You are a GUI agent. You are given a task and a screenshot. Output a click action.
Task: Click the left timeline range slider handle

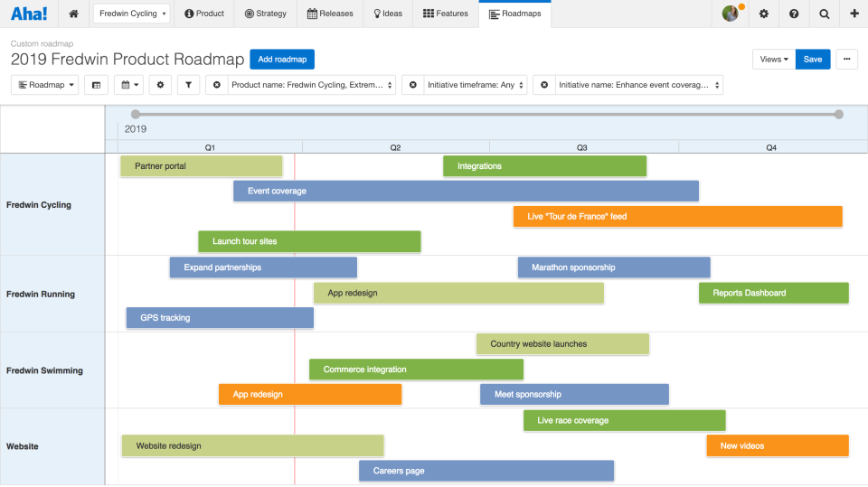136,114
